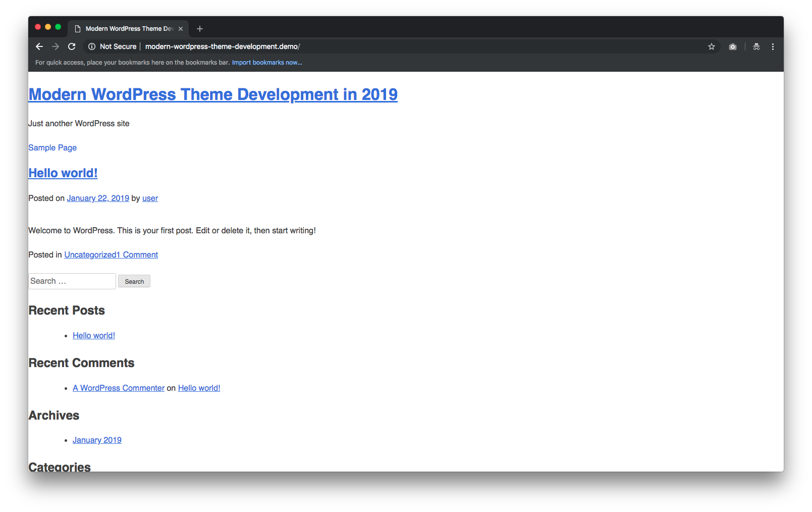Open the January 2019 archive link
Image resolution: width=812 pixels, height=512 pixels.
97,440
